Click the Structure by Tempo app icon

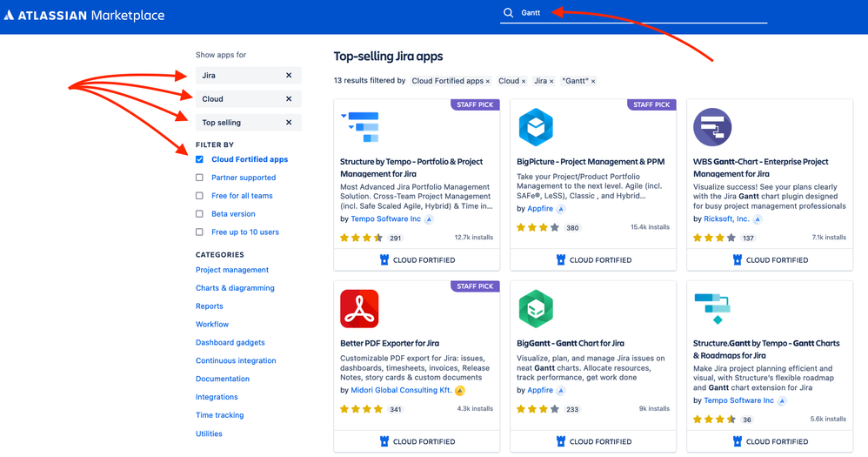click(x=360, y=127)
